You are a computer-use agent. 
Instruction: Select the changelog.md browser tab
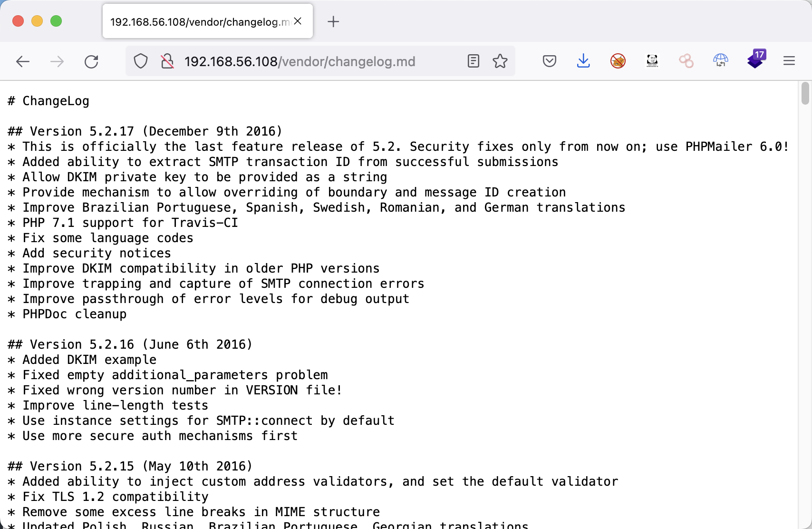(200, 22)
